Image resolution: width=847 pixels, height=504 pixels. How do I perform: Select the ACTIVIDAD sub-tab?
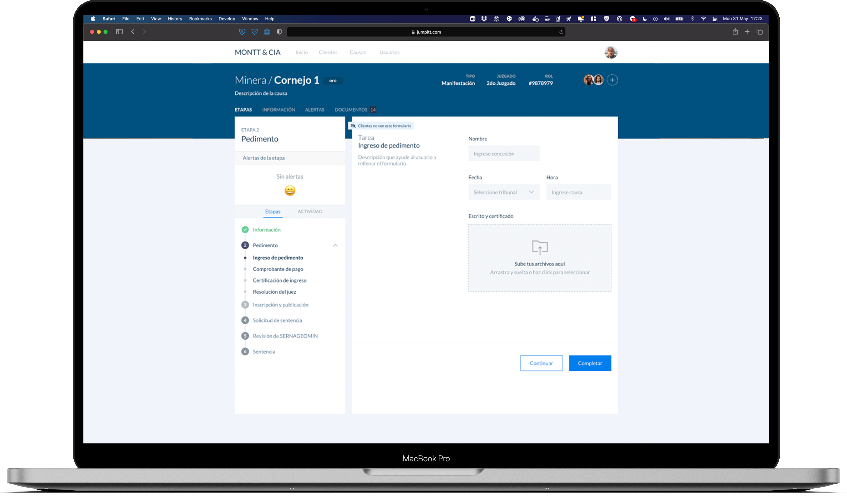coord(310,212)
